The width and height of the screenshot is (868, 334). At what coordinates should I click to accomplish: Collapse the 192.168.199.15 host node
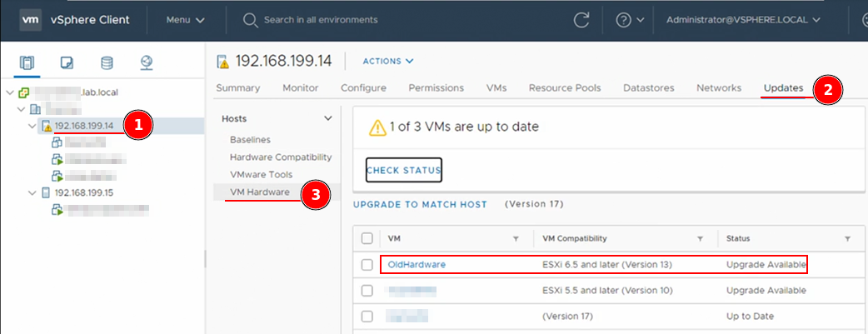[x=32, y=192]
